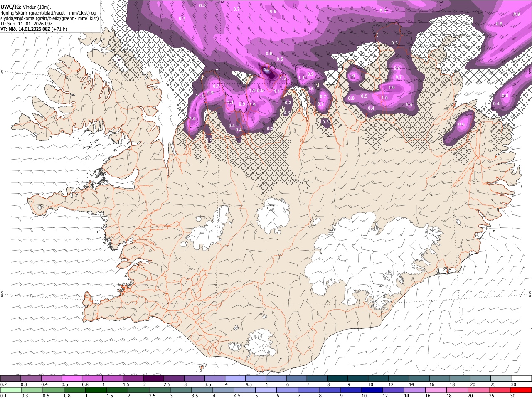532x399 pixels.
Task: Click the 'VT: Mið. 14.01.2026 08Z' valid time line
Action: (26, 29)
